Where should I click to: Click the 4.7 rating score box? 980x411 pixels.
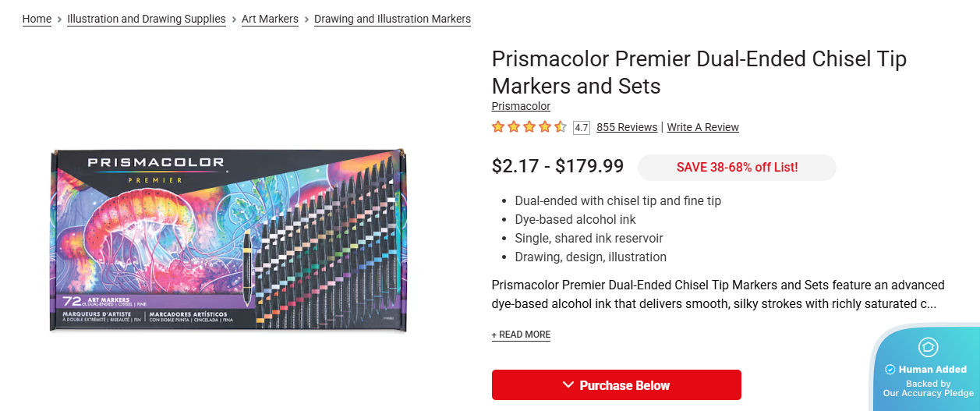pos(581,128)
